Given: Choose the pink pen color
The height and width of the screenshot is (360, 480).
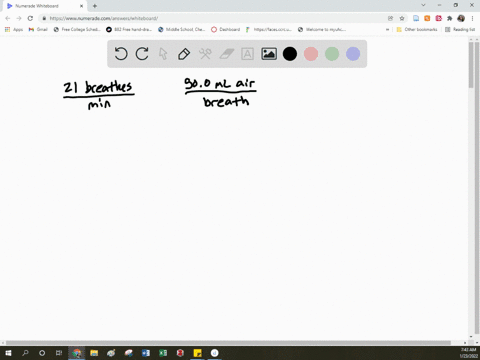Looking at the screenshot, I should point(311,54).
